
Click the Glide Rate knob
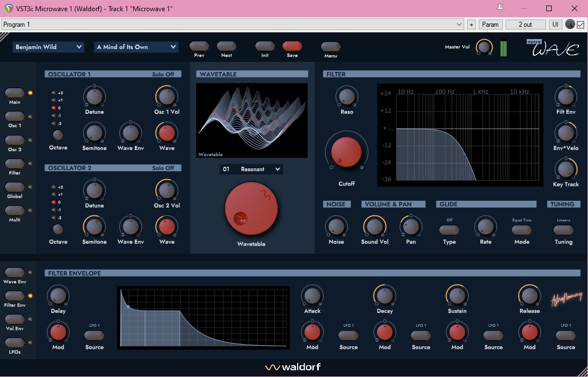tap(485, 226)
